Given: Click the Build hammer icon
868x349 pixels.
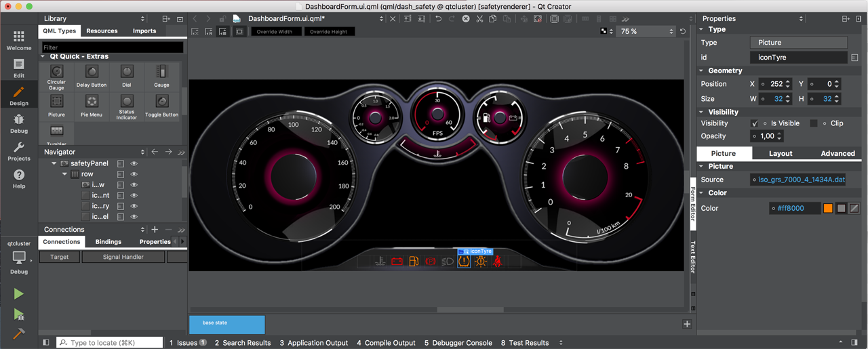Looking at the screenshot, I should (x=18, y=333).
